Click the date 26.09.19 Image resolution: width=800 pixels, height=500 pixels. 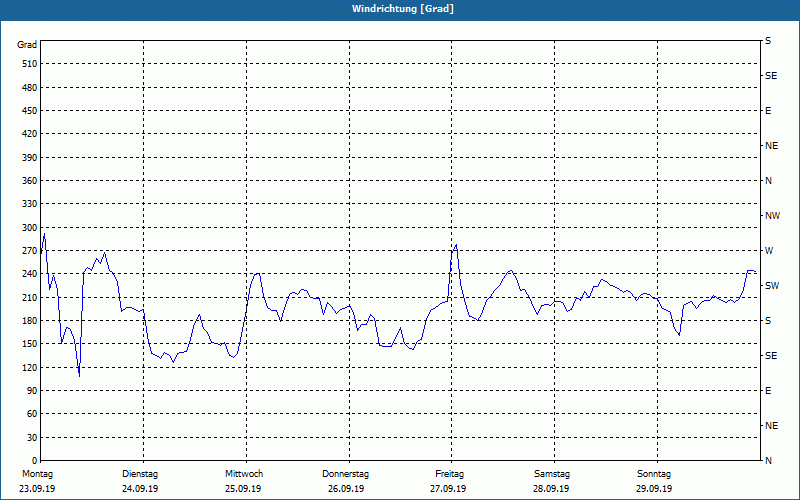346,489
